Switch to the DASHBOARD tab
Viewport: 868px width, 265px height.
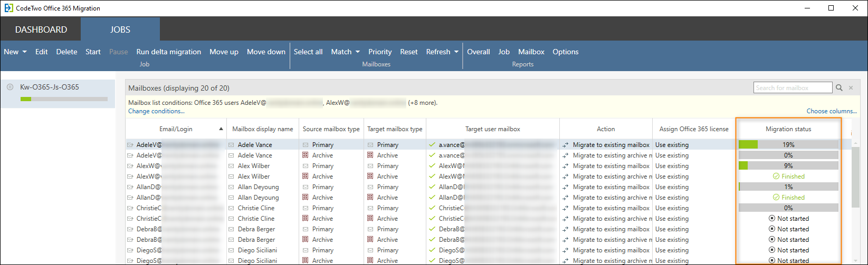click(41, 30)
